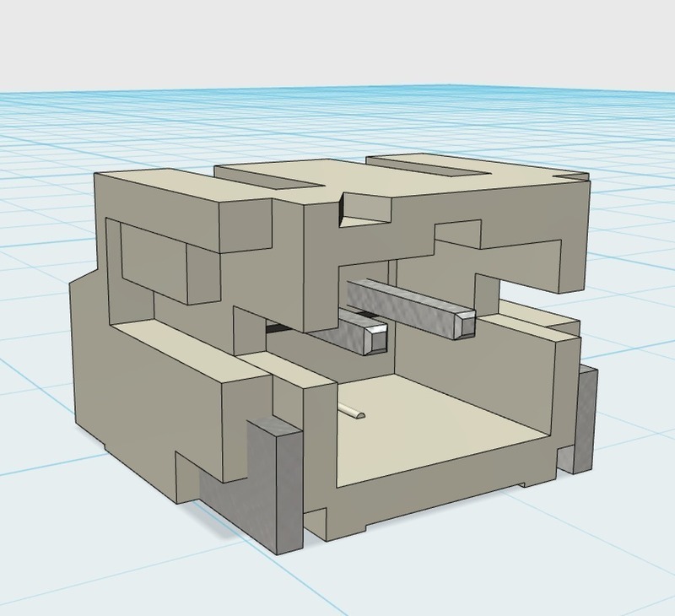
Task: Select the longer upper metal contact pin
Action: [x=409, y=306]
